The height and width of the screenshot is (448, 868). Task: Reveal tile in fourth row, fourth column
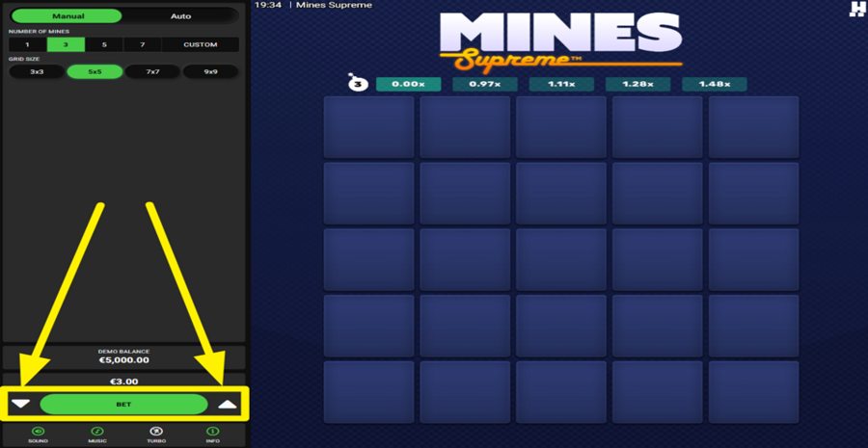click(x=658, y=327)
